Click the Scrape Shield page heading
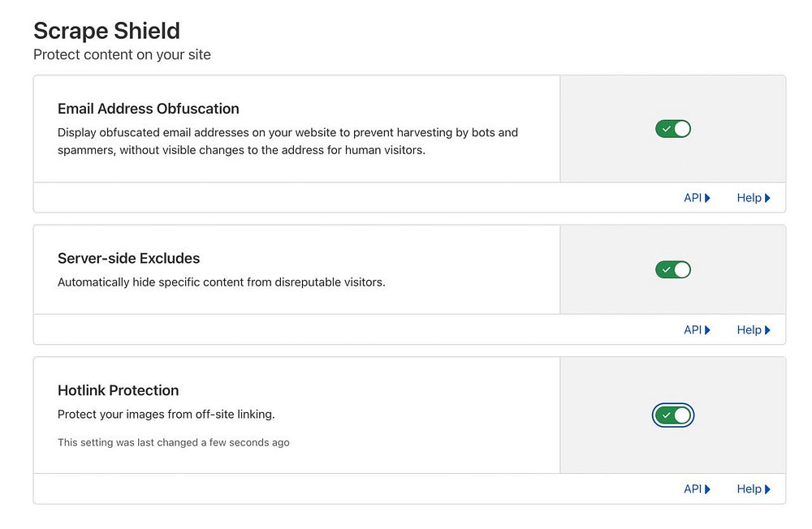Screen dimensions: 812x529 pos(106,31)
